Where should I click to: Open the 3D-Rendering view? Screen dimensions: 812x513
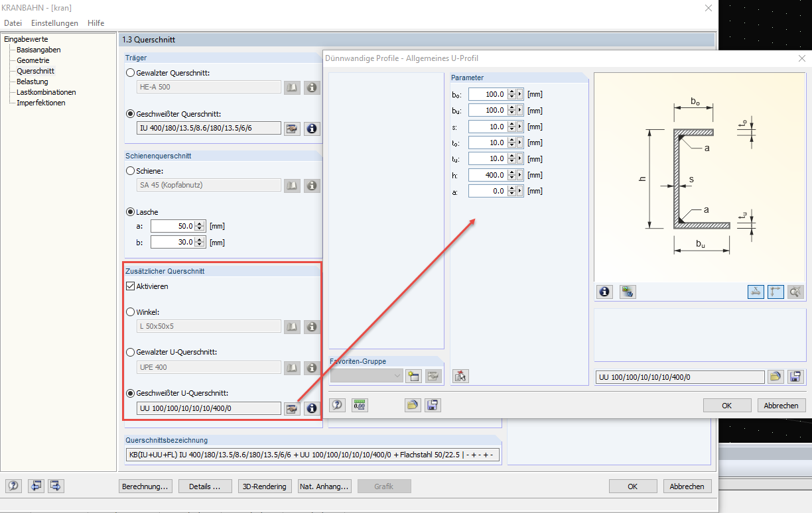point(265,486)
